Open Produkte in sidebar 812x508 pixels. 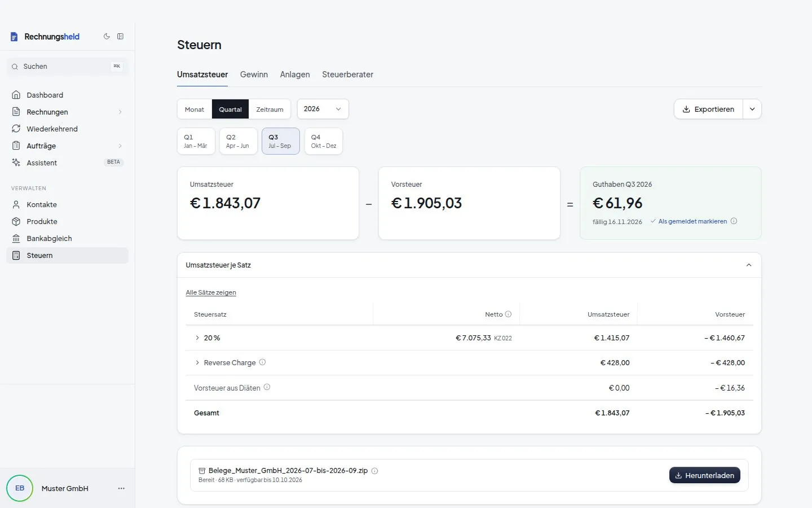pyautogui.click(x=68, y=221)
